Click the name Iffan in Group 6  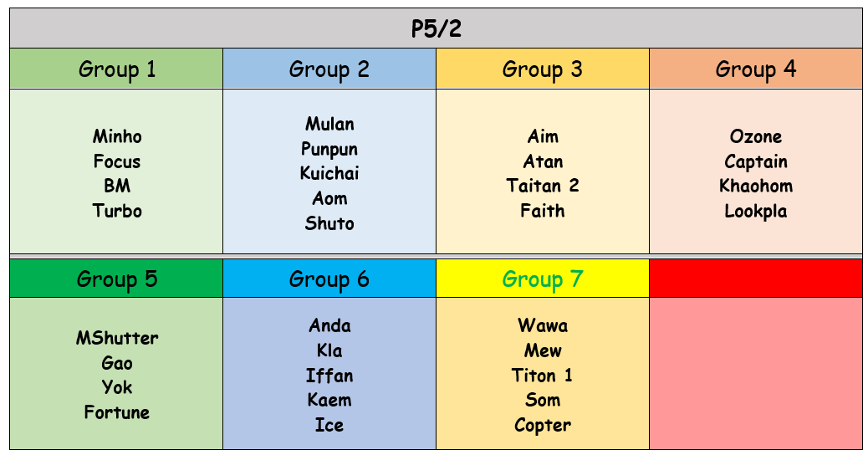[329, 376]
